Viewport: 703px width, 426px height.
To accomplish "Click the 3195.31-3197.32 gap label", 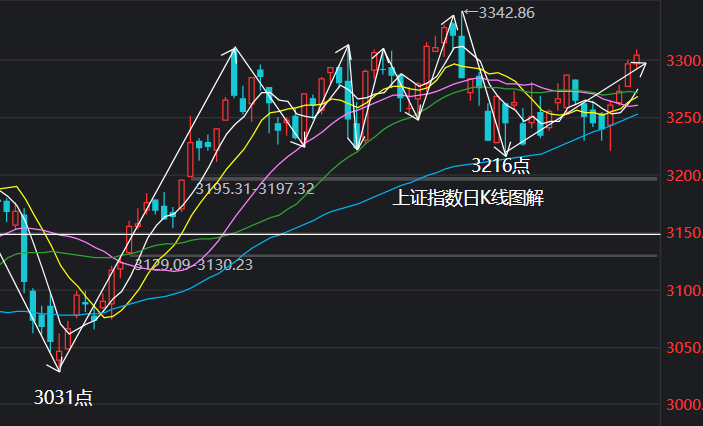I will [x=255, y=189].
